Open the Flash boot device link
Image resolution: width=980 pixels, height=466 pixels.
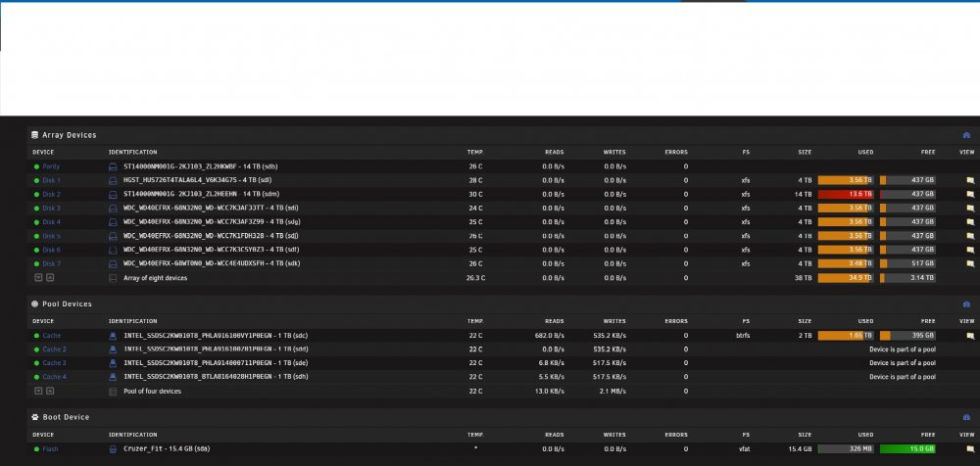tap(50, 448)
